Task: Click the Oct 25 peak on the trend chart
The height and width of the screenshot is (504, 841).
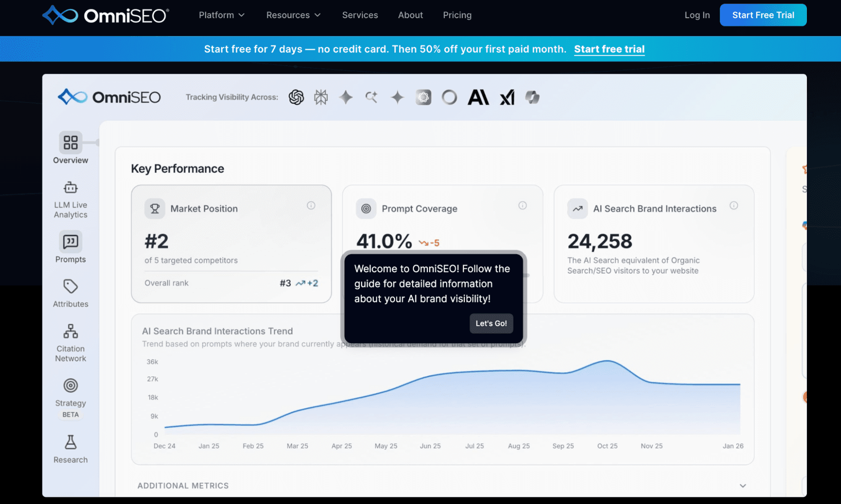Action: pyautogui.click(x=608, y=361)
